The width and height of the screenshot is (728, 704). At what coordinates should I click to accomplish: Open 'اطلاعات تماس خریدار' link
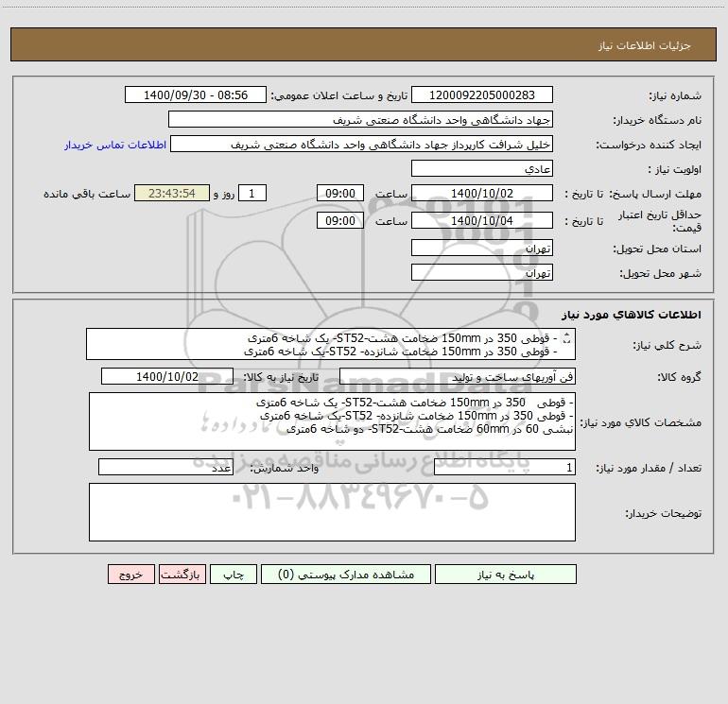tap(115, 145)
